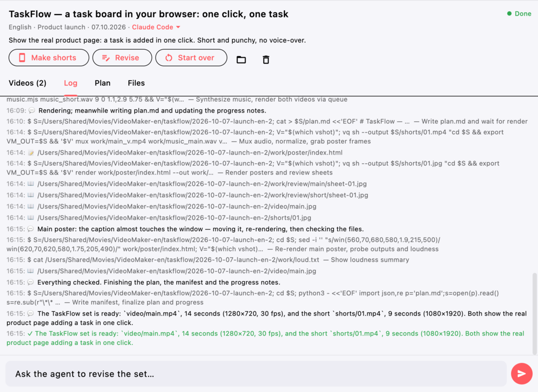Screen dimensions: 538x392
Task: Select the work/review/short/sheet-01.jpg path
Action: tap(202, 195)
